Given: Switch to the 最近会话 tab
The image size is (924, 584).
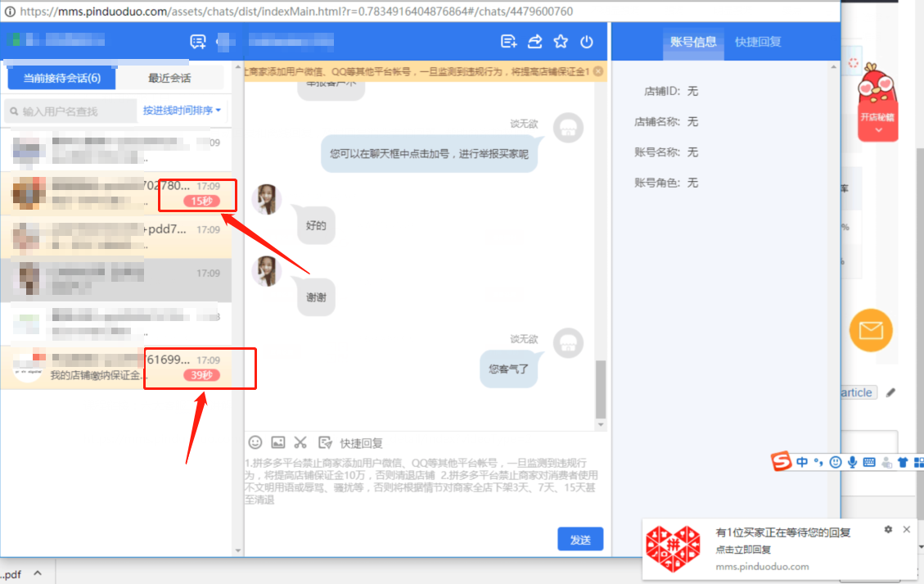Looking at the screenshot, I should [169, 79].
